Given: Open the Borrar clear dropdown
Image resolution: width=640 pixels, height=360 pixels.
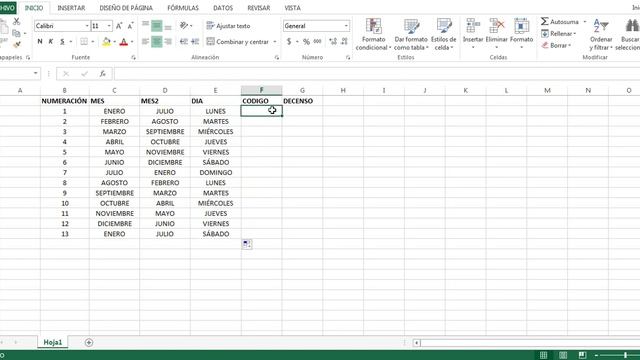Looking at the screenshot, I should (556, 45).
